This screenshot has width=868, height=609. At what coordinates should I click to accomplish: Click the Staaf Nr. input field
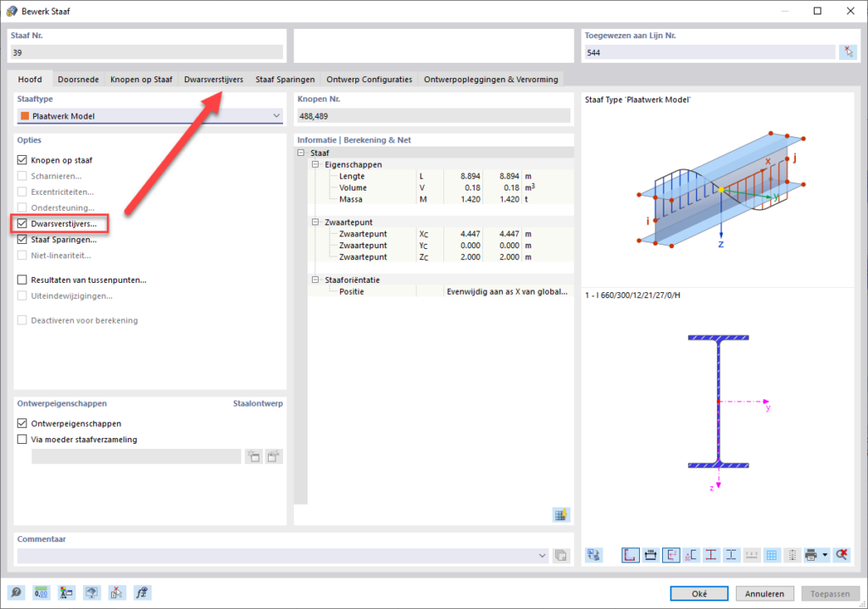click(147, 53)
